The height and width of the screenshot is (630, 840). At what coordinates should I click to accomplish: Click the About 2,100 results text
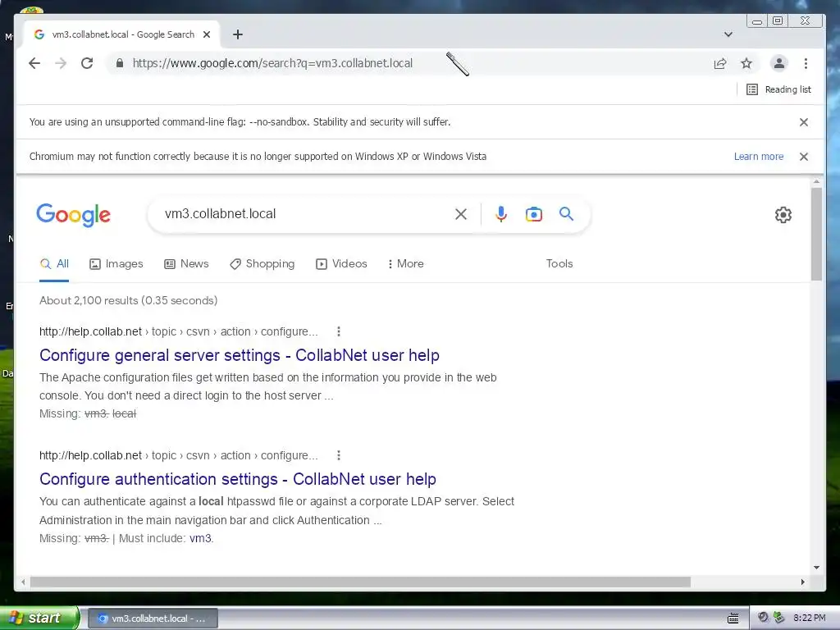129,300
